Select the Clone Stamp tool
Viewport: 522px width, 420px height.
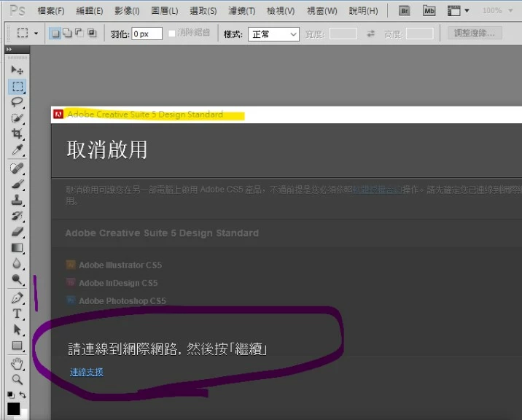pos(17,200)
